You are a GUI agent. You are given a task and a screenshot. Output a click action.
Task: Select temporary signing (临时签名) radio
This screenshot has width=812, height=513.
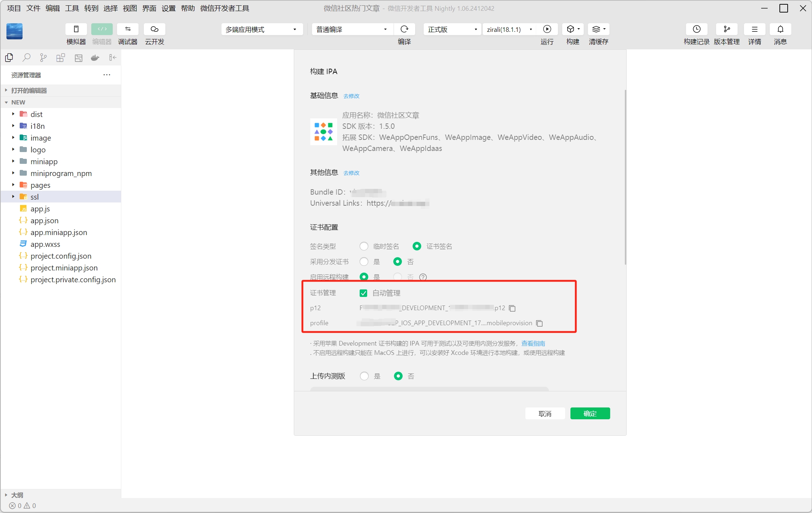(364, 246)
